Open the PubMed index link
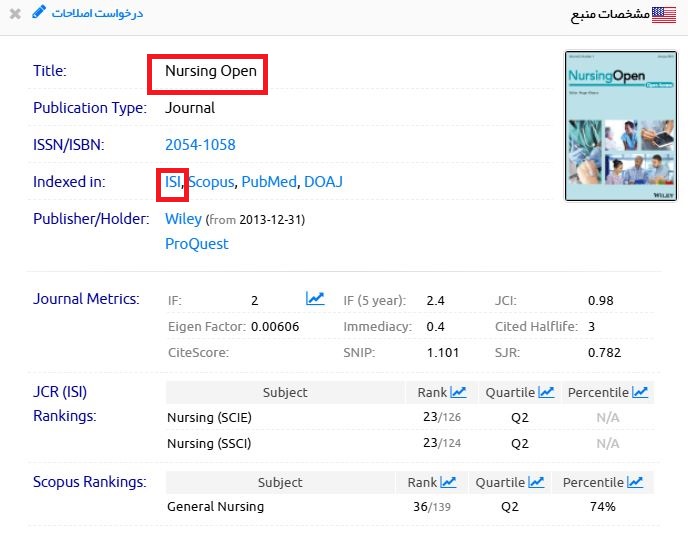 click(x=269, y=182)
